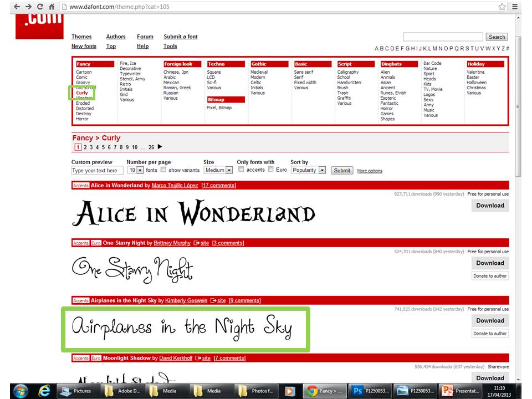Open Halloween category under Holiday

477,83
